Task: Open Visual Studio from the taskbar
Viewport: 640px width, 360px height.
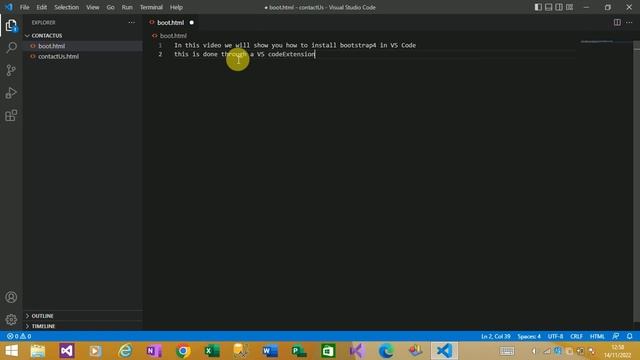Action: pos(67,351)
